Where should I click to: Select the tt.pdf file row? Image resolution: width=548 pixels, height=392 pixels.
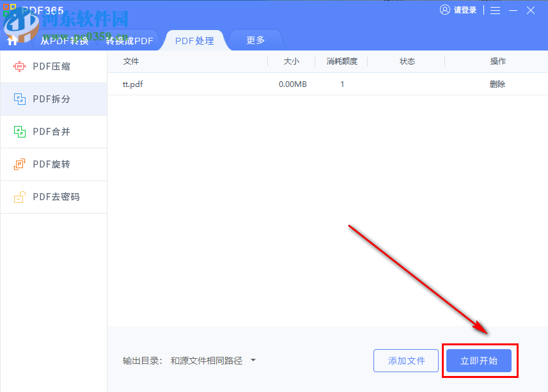pyautogui.click(x=132, y=84)
